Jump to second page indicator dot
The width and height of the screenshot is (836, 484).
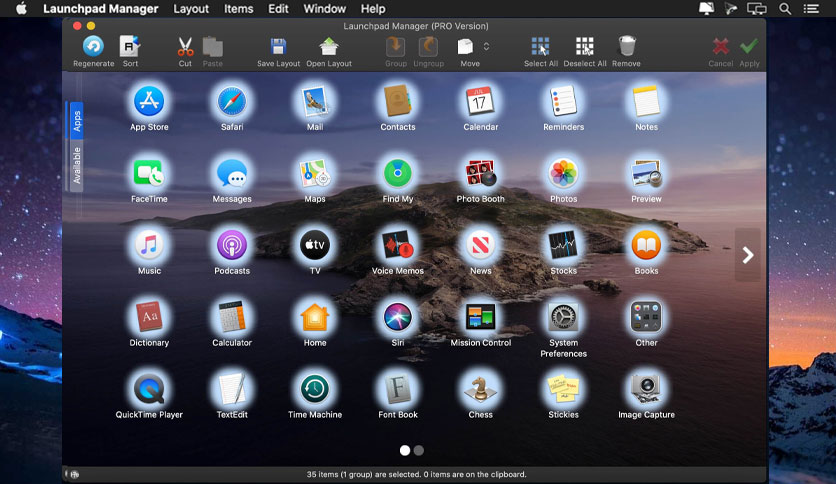click(x=419, y=450)
